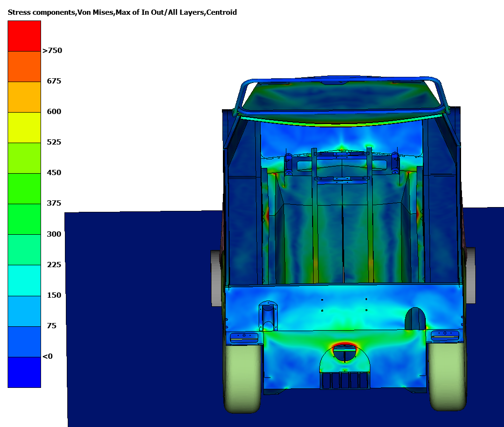This screenshot has width=504, height=427.
Task: Click the darkest blue bottom legend band
Action: tap(24, 372)
